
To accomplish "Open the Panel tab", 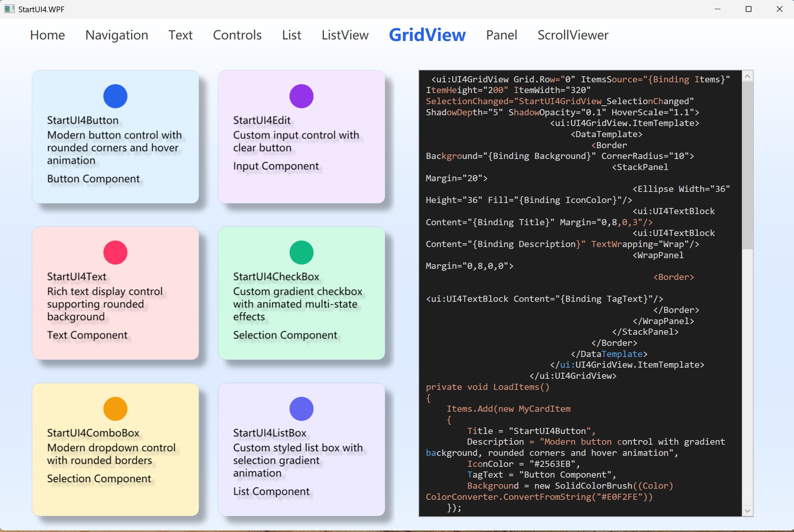I will coord(502,35).
